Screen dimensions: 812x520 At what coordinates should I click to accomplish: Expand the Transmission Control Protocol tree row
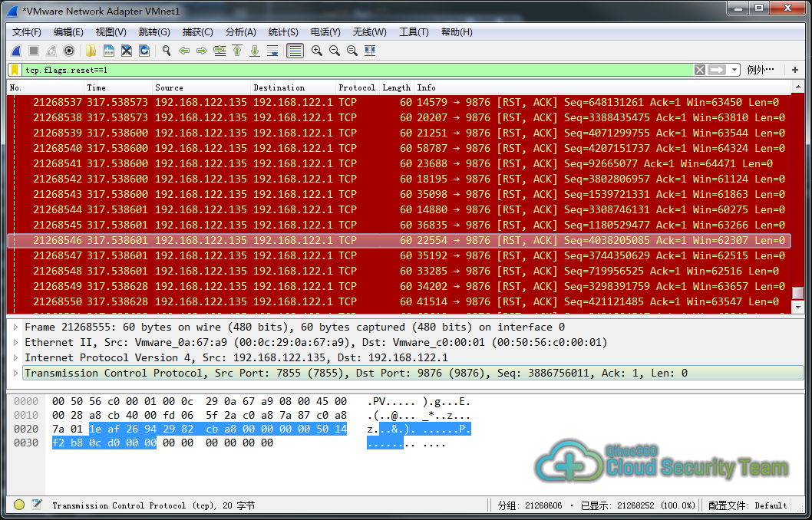(16, 373)
